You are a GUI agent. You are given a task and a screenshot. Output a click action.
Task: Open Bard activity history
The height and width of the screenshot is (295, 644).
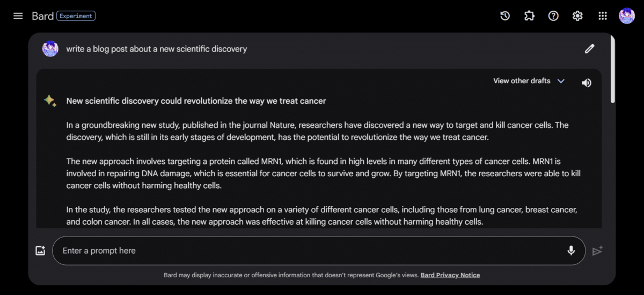[505, 16]
